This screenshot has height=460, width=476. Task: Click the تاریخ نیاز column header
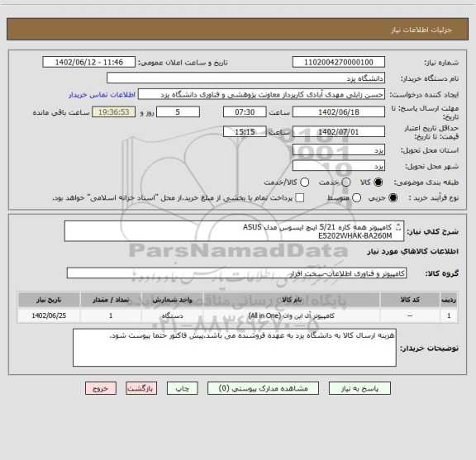click(49, 300)
